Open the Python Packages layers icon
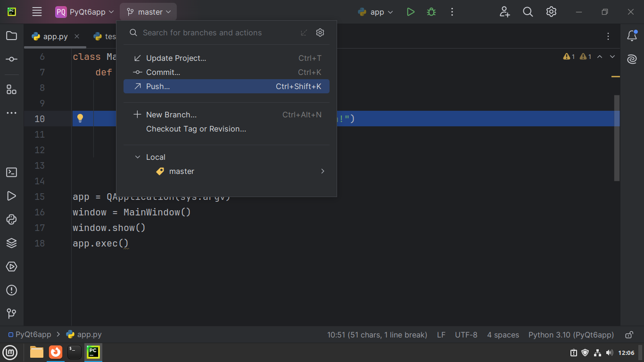Screen dimensions: 644x362 [12, 243]
